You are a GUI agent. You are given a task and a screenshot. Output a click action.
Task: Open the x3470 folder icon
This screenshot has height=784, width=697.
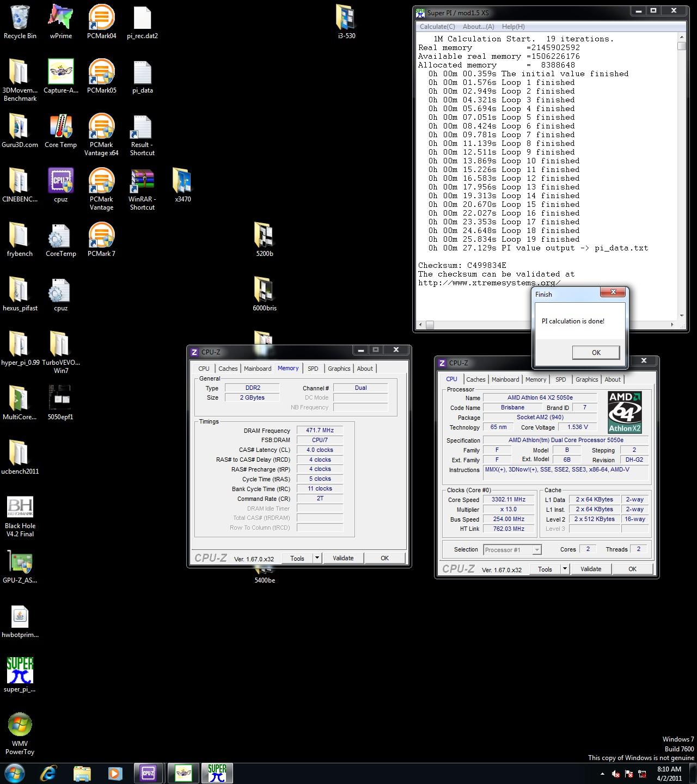click(x=183, y=185)
